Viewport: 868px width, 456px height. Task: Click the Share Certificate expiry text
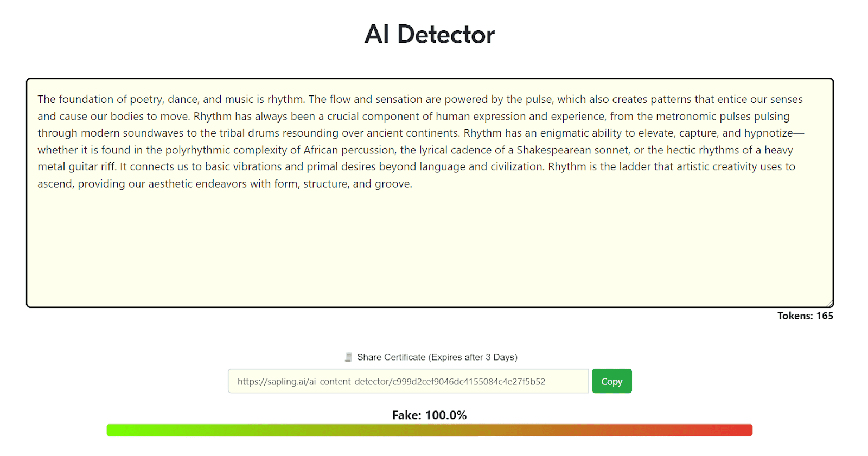[437, 357]
